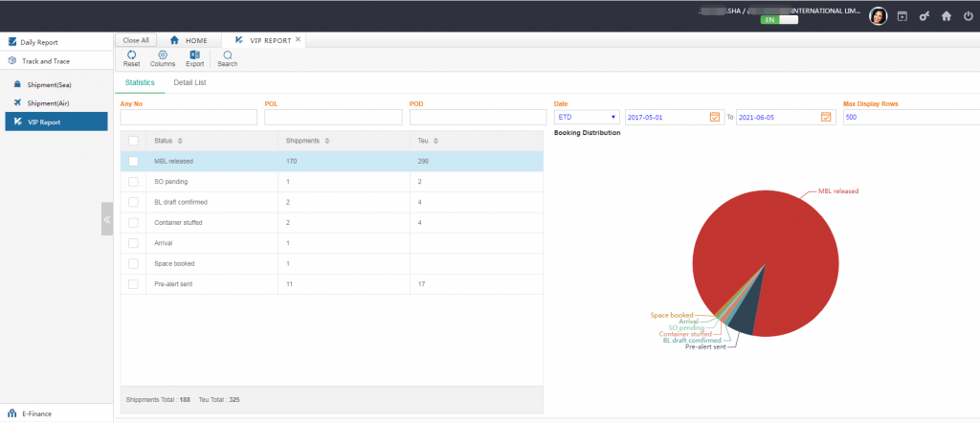Image resolution: width=980 pixels, height=424 pixels.
Task: Select the Pre-alert sent row checkbox
Action: click(133, 284)
